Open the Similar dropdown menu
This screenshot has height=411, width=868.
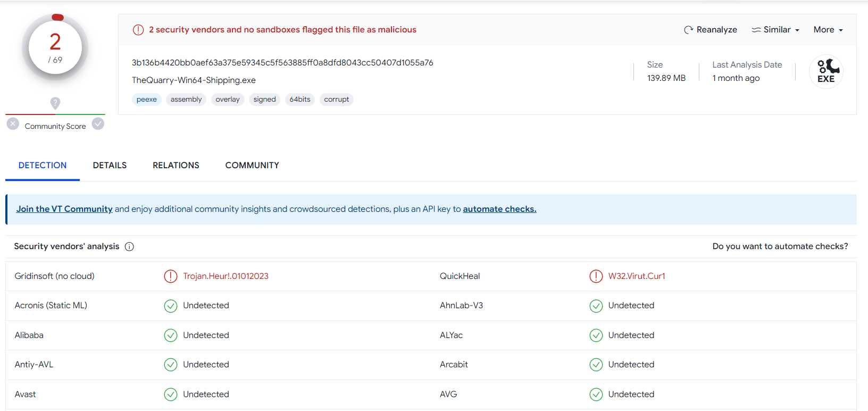tap(775, 30)
